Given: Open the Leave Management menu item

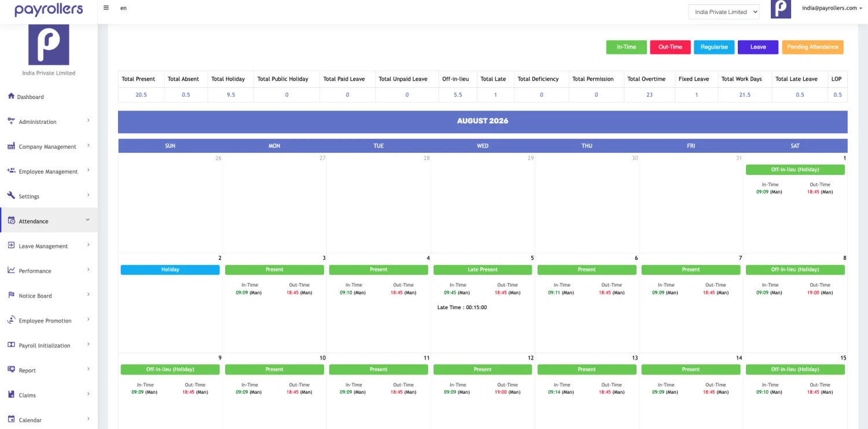Looking at the screenshot, I should [x=49, y=246].
